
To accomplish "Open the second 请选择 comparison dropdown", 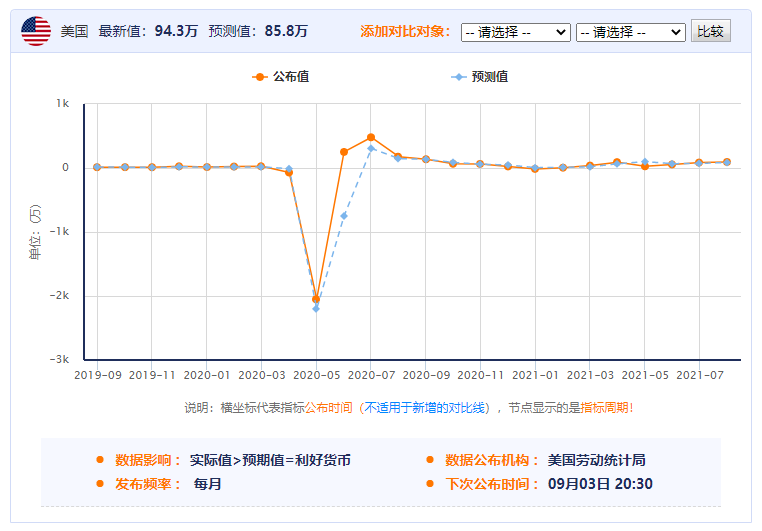I will coord(630,32).
